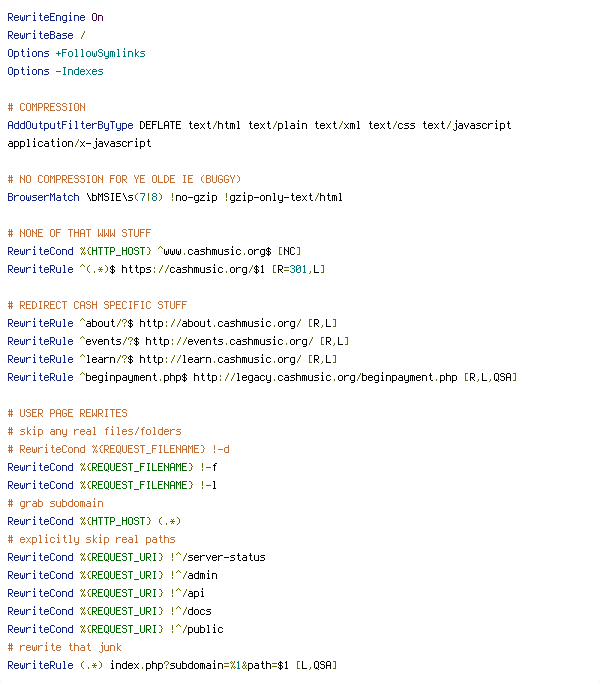Screen dimensions: 600x682
Task: Click the application/x-javascript text
Action: pos(79,144)
